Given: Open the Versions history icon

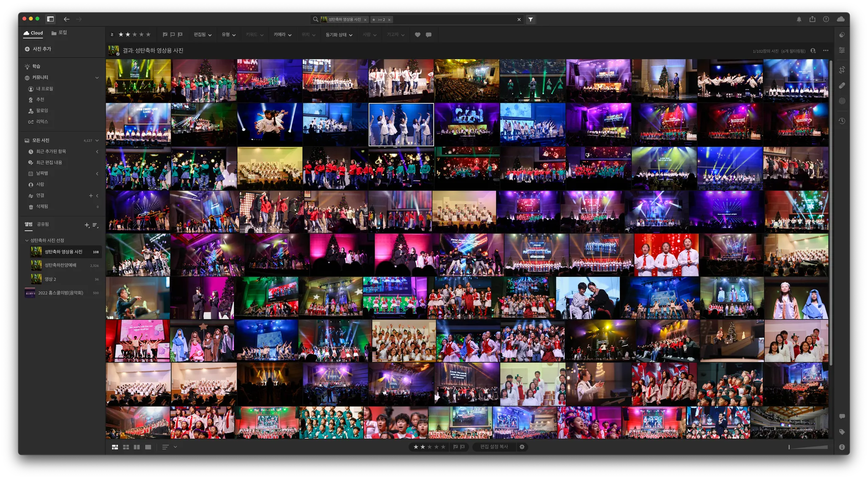Looking at the screenshot, I should [x=842, y=121].
